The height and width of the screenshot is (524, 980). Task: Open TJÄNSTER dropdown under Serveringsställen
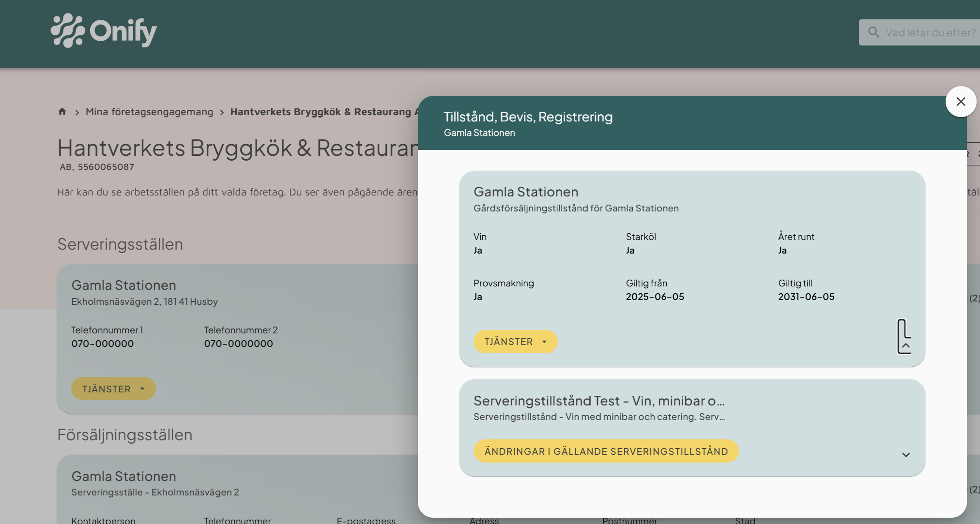113,389
